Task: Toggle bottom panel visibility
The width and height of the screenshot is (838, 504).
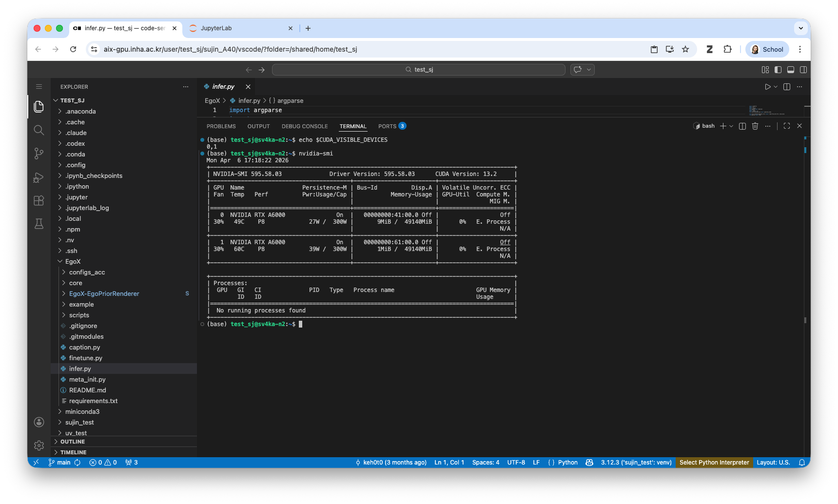Action: tap(791, 70)
